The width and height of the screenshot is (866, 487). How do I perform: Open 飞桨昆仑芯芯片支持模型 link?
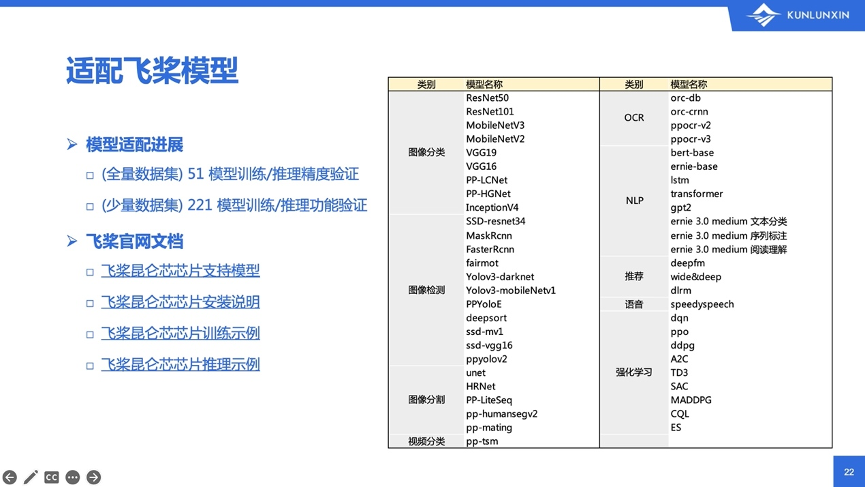coord(180,271)
